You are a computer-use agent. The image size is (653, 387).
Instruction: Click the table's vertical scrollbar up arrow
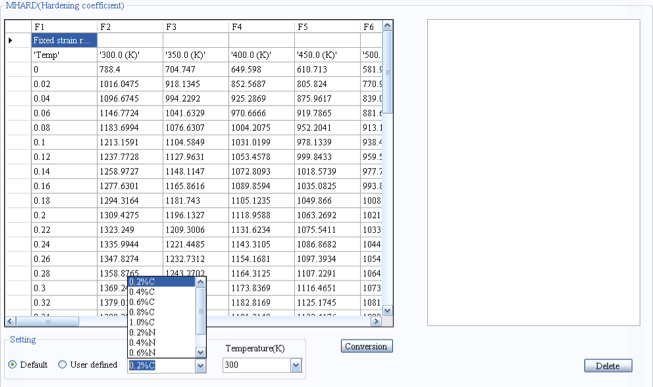387,26
